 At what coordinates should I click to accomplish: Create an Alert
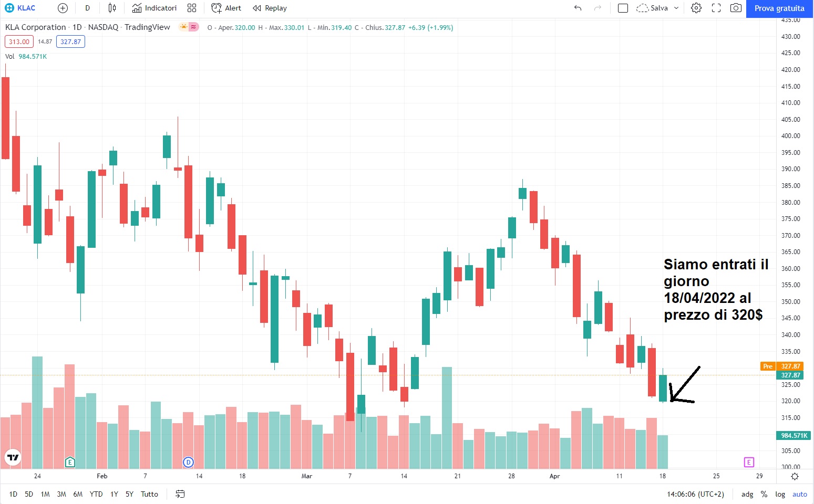tap(226, 8)
